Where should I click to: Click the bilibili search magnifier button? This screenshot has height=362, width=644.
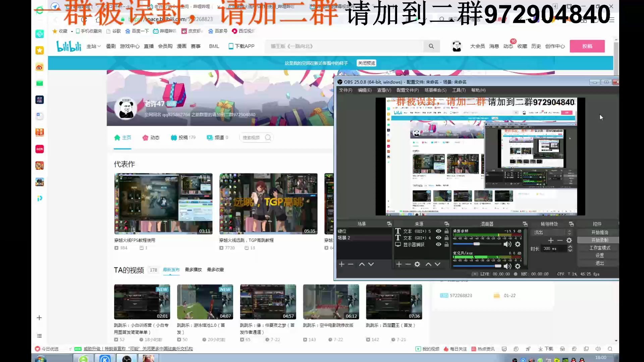pyautogui.click(x=431, y=46)
